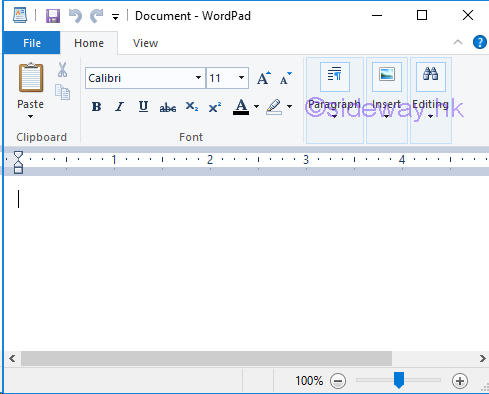The height and width of the screenshot is (394, 489).
Task: Minimize the WordPad window
Action: pos(377,15)
